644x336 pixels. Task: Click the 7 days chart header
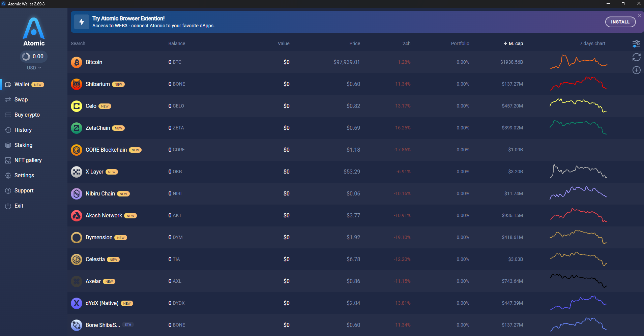tap(592, 43)
